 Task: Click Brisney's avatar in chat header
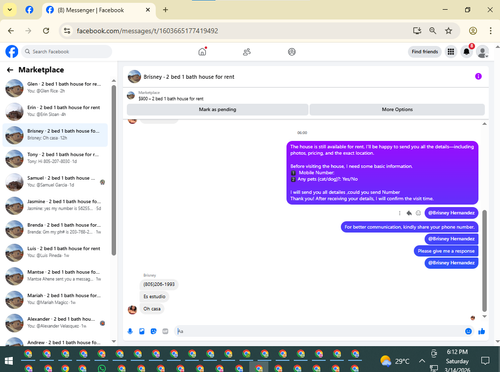pyautogui.click(x=134, y=77)
